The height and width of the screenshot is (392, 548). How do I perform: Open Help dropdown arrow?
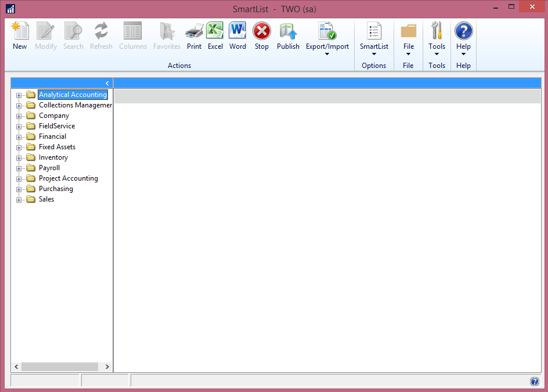coord(463,54)
